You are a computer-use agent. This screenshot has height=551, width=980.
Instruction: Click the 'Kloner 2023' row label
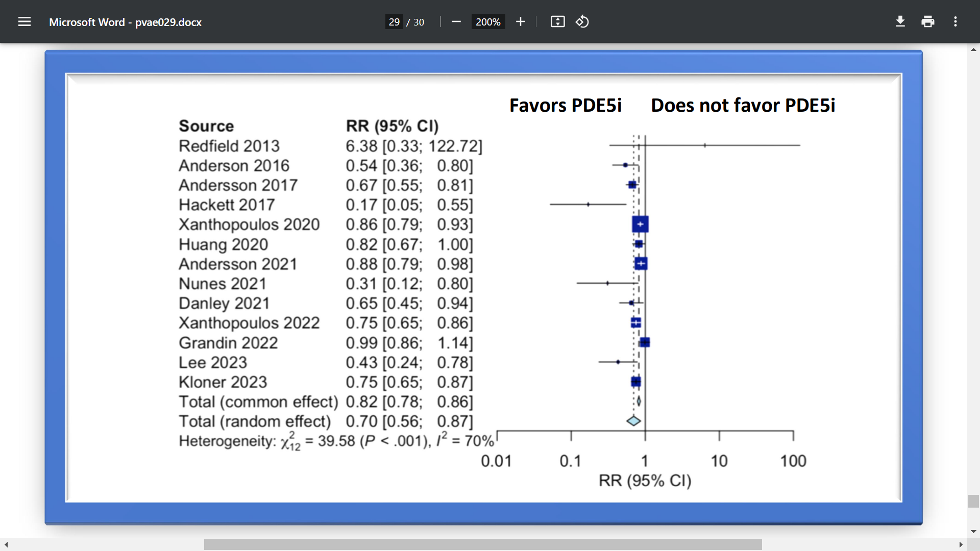pos(223,382)
